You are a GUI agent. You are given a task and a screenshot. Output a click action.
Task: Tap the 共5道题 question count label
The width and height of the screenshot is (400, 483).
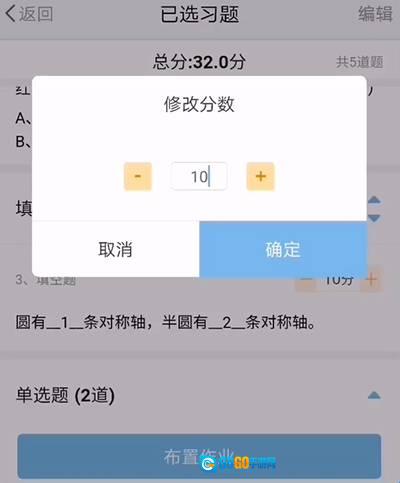359,62
